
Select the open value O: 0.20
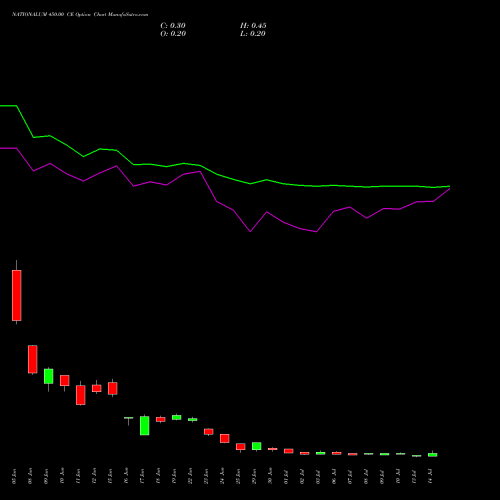click(173, 34)
